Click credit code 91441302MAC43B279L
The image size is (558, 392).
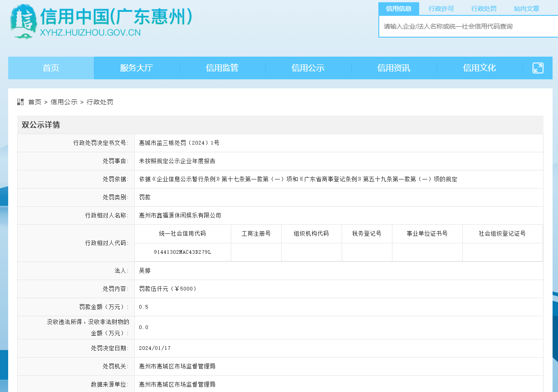183,252
